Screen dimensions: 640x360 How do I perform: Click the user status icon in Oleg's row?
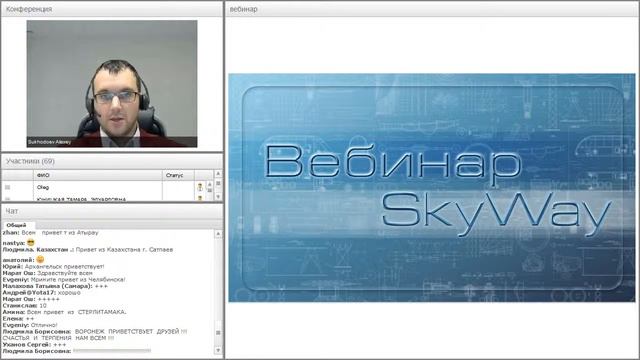point(200,187)
